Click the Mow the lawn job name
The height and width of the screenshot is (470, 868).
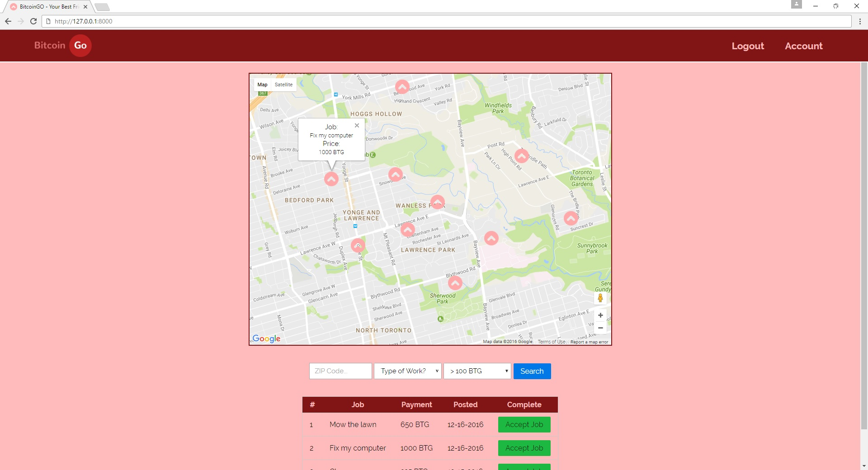[353, 424]
